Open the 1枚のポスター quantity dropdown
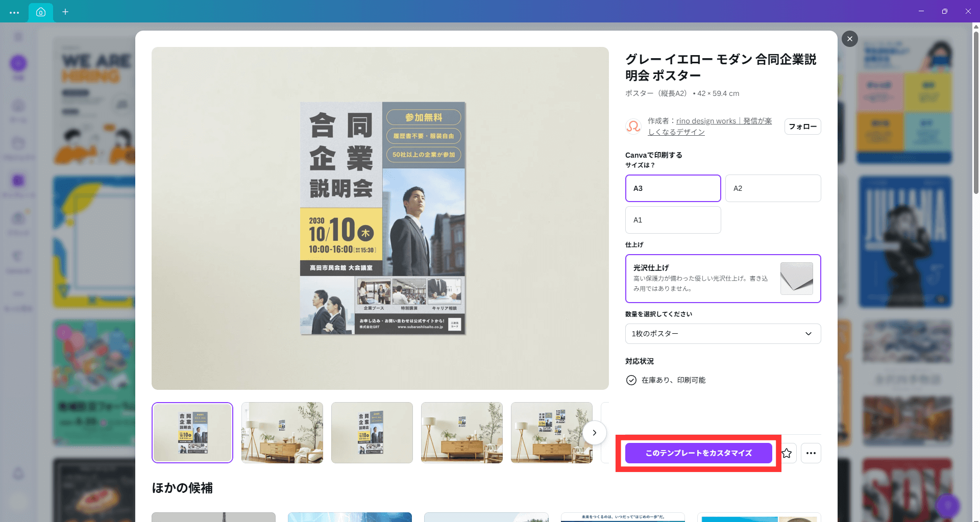 click(723, 334)
